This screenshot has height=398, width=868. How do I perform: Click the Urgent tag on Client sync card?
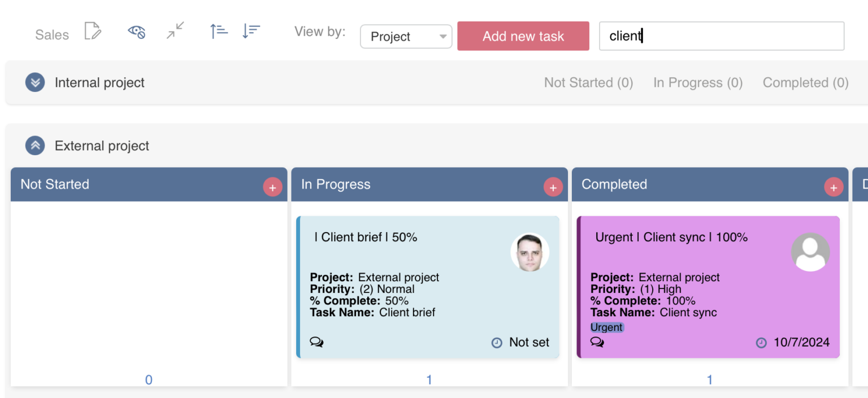pos(606,327)
